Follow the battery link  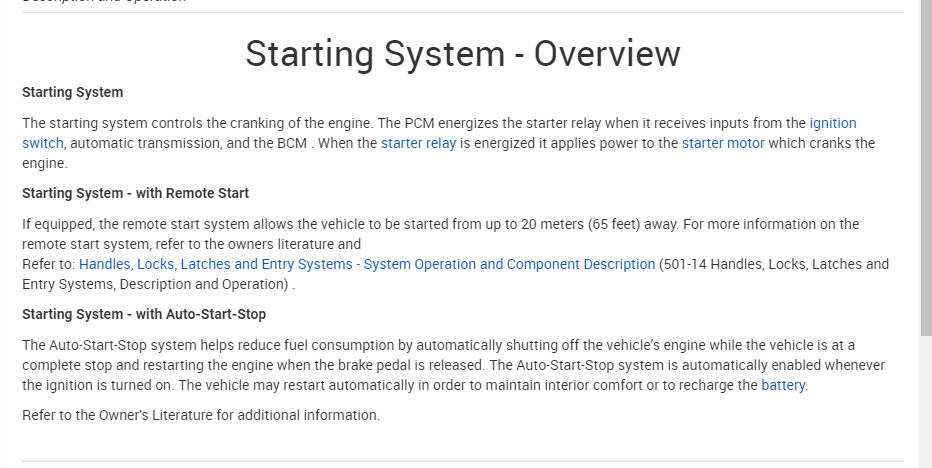pyautogui.click(x=782, y=385)
